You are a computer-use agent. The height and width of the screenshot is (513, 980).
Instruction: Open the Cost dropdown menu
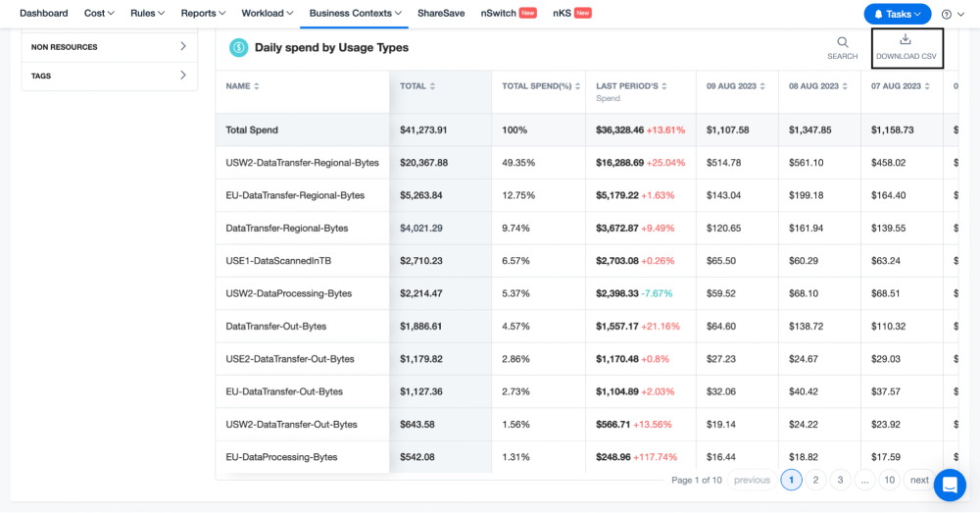pyautogui.click(x=99, y=13)
